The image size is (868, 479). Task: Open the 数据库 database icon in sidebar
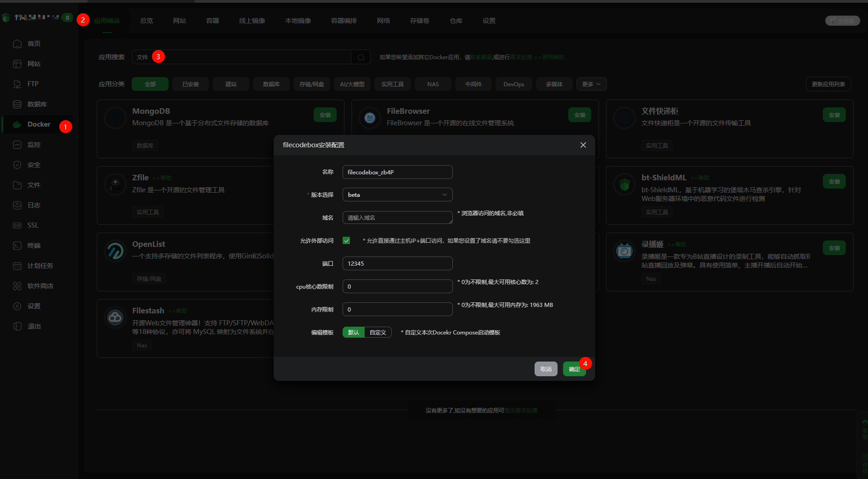pyautogui.click(x=17, y=104)
